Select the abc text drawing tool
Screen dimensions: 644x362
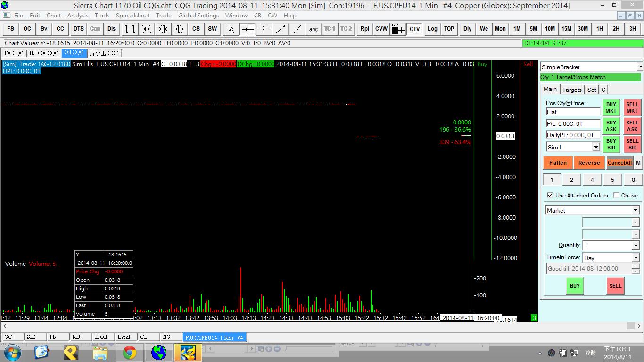coord(314,29)
